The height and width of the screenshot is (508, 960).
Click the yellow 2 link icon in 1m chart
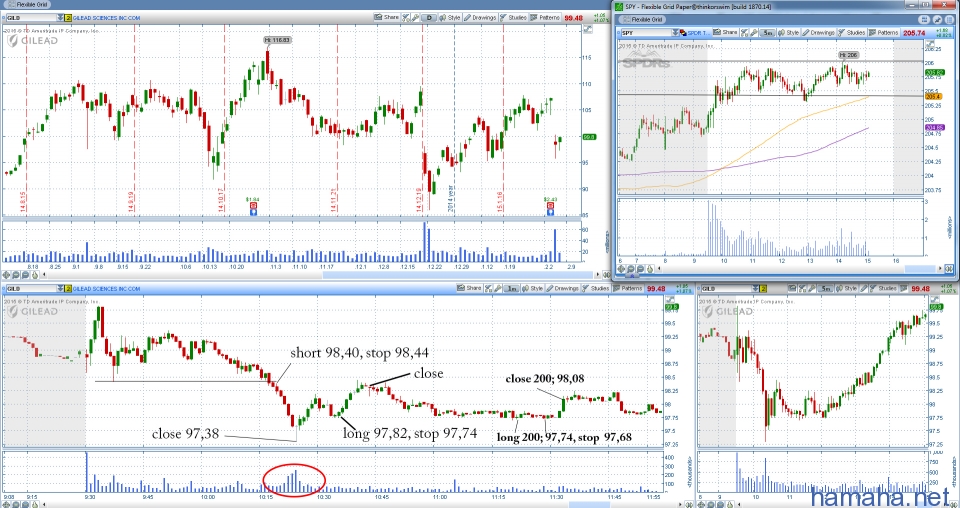68,289
